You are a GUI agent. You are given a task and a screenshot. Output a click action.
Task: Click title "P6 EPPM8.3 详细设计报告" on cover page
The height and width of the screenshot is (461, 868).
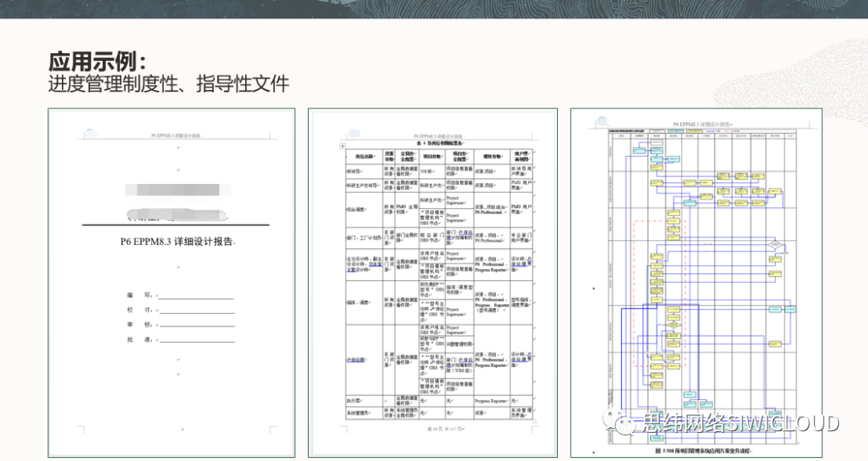click(x=177, y=242)
